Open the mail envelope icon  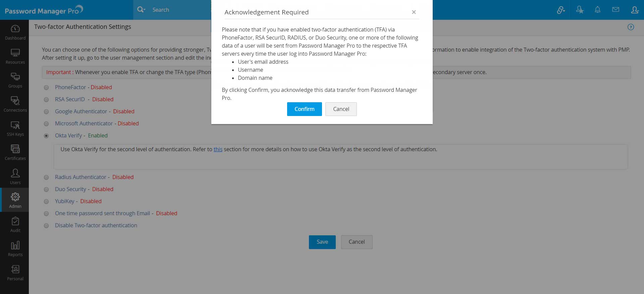click(615, 10)
